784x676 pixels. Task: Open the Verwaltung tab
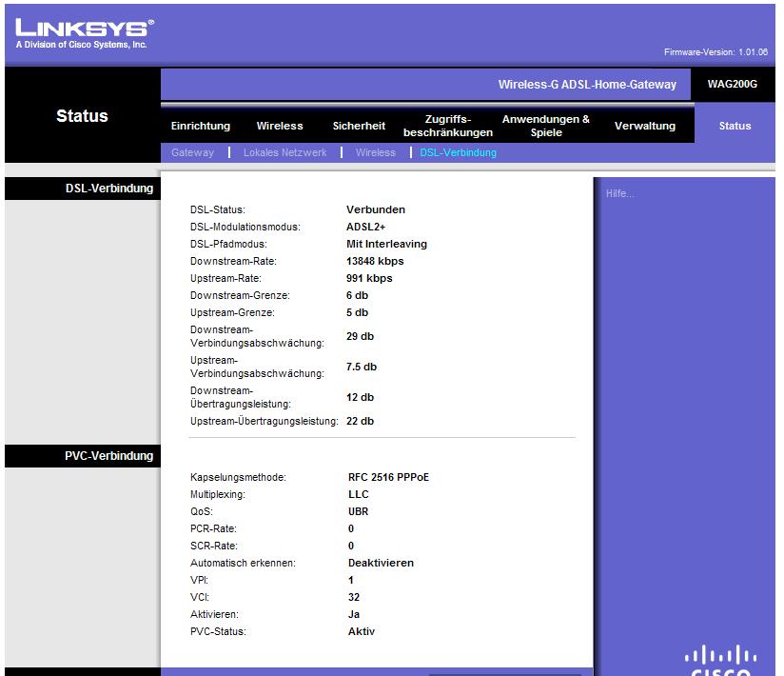(644, 126)
